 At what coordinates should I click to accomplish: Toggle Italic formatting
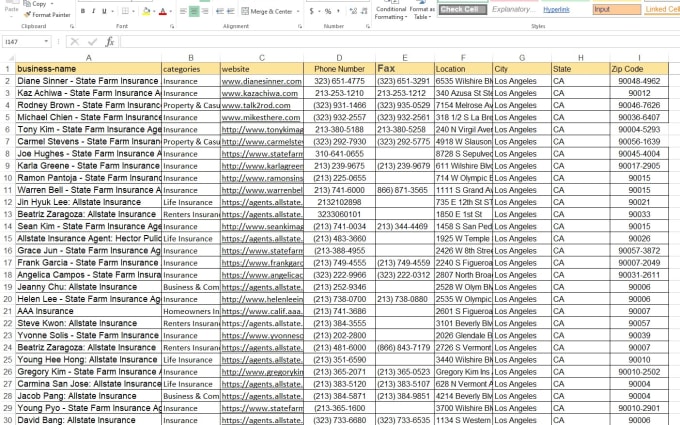click(x=93, y=11)
